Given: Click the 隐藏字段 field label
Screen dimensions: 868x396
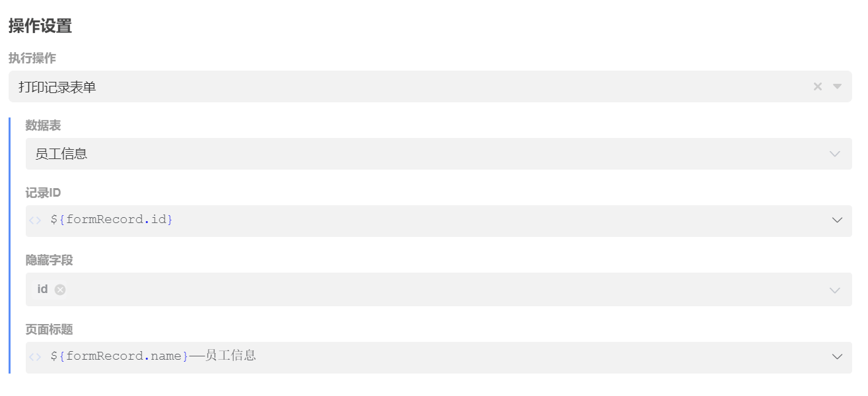Looking at the screenshot, I should [50, 260].
